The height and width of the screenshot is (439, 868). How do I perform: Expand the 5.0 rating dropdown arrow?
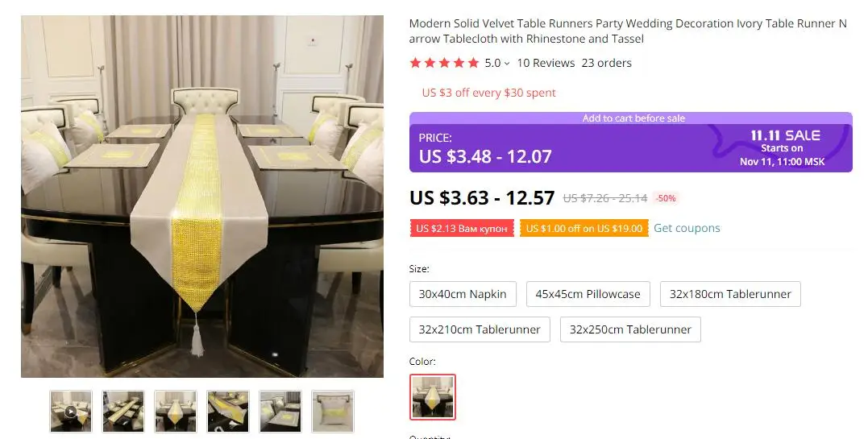point(506,64)
